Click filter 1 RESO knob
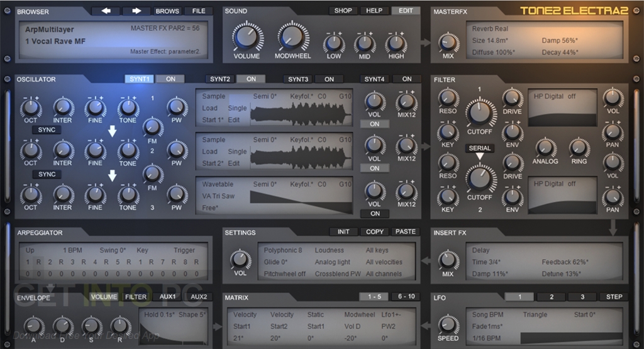Viewport: 644px width, 349px height. click(x=448, y=98)
